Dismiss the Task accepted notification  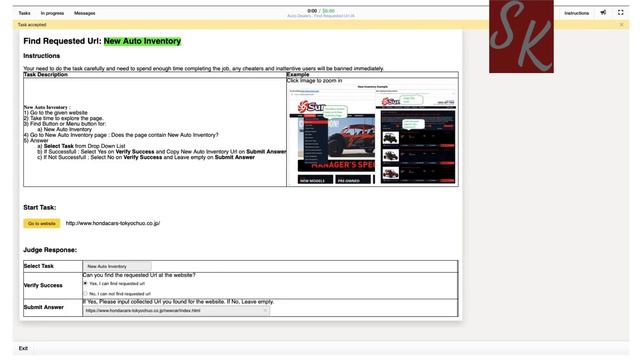tap(621, 25)
